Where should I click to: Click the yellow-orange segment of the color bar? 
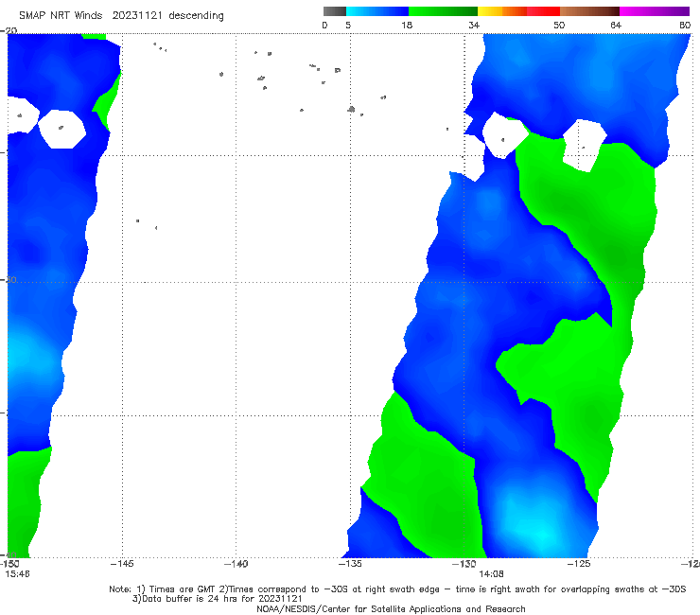point(501,11)
